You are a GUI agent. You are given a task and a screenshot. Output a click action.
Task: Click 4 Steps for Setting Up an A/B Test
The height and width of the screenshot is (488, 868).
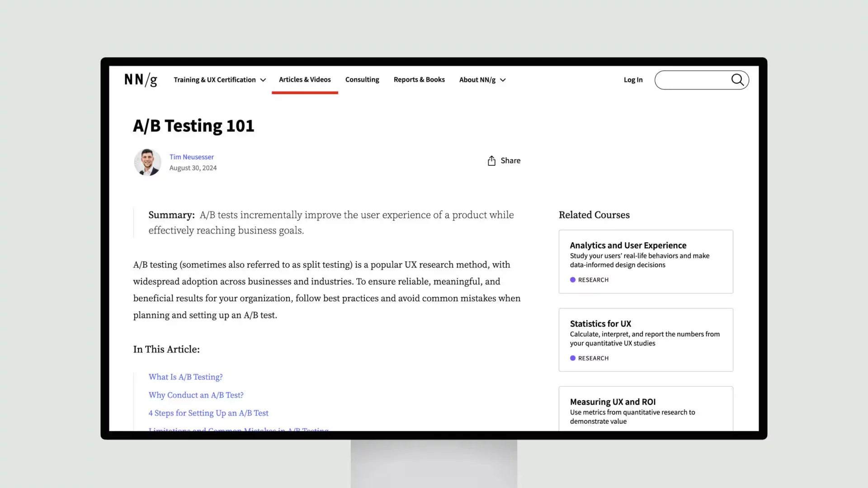pos(208,413)
